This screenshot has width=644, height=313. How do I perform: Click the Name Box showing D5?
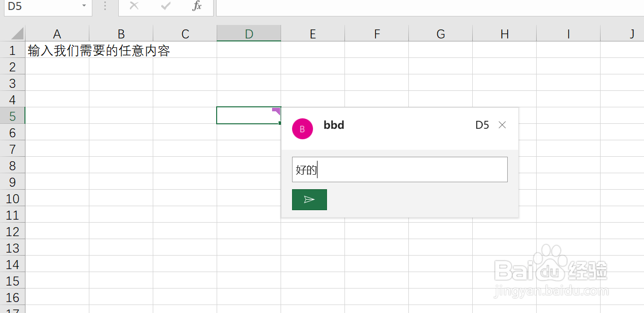click(40, 6)
